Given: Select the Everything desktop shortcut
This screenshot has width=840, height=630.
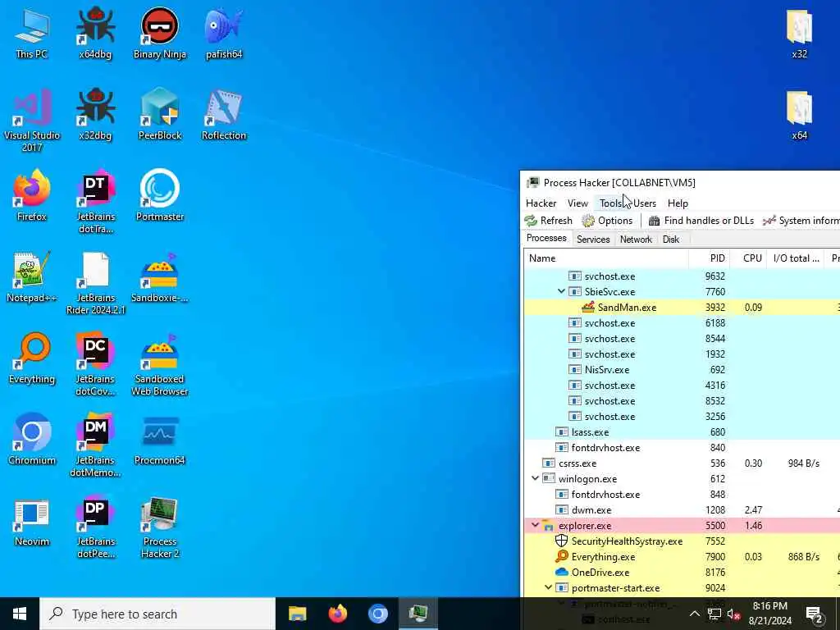Looking at the screenshot, I should [x=32, y=359].
